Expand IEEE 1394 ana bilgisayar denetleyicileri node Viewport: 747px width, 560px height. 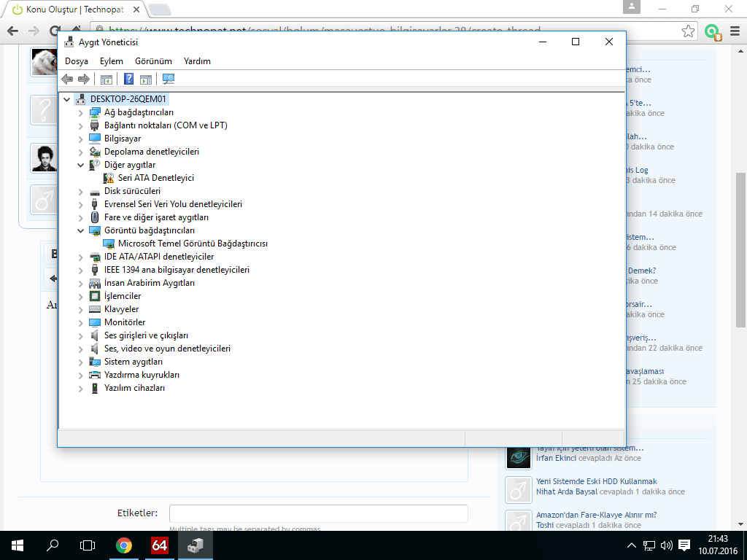point(81,270)
